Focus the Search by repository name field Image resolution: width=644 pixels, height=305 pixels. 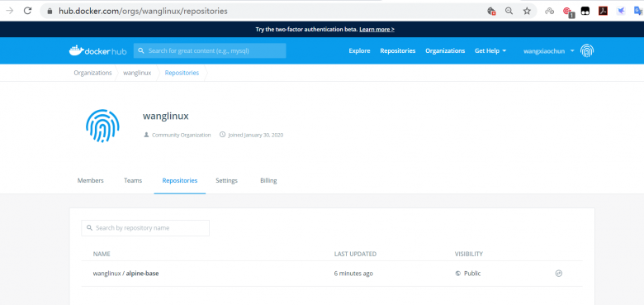[x=145, y=228]
